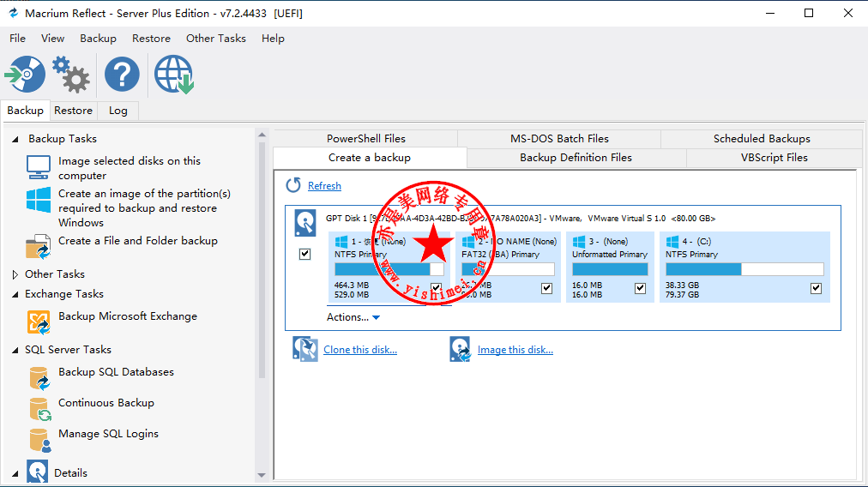Open the VBScript Files tab
Image resolution: width=868 pixels, height=487 pixels.
(774, 158)
